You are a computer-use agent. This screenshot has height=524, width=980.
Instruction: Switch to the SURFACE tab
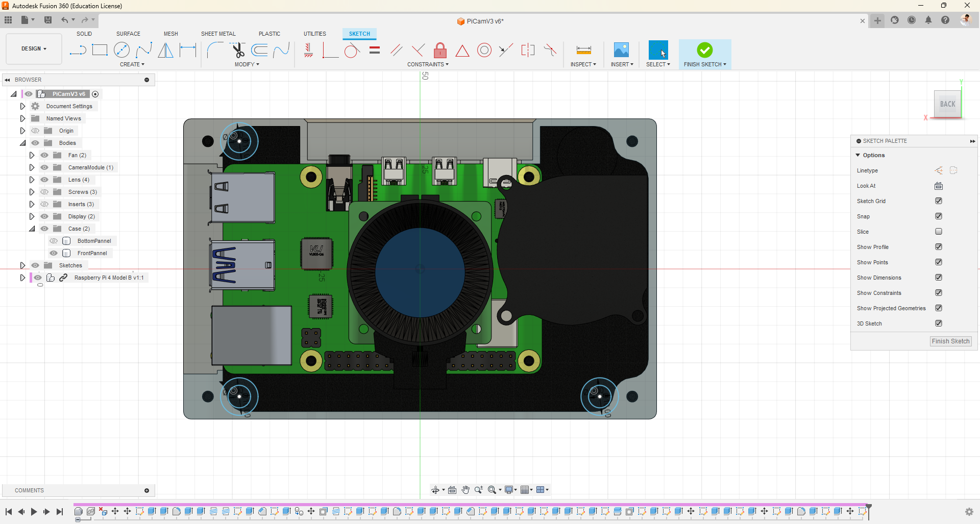pyautogui.click(x=128, y=34)
